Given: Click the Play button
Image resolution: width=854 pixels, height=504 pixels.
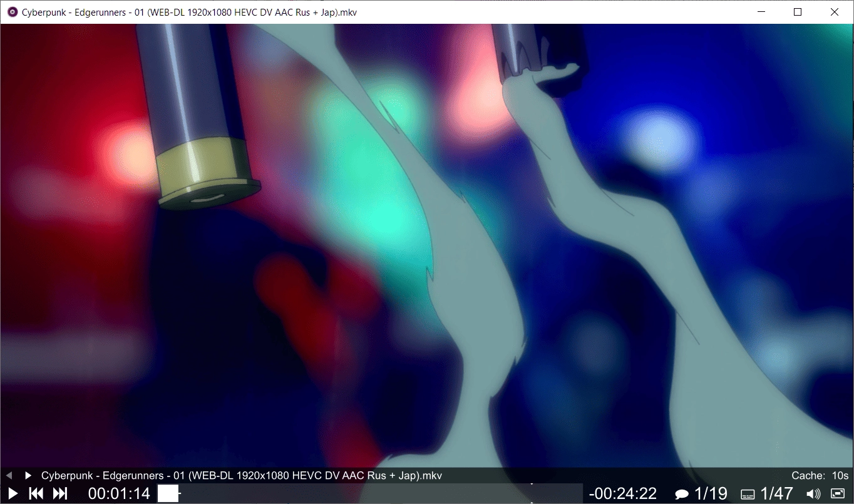Looking at the screenshot, I should coord(13,493).
